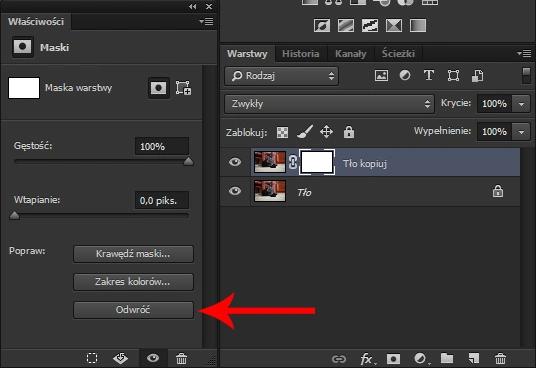Switch to the Historia tab
The image size is (536, 368).
coord(300,54)
